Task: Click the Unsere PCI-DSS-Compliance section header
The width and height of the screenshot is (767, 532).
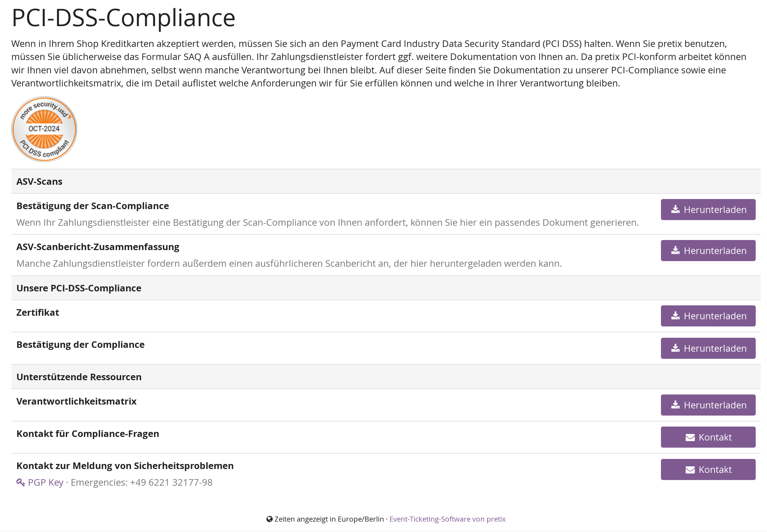Action: pyautogui.click(x=79, y=288)
